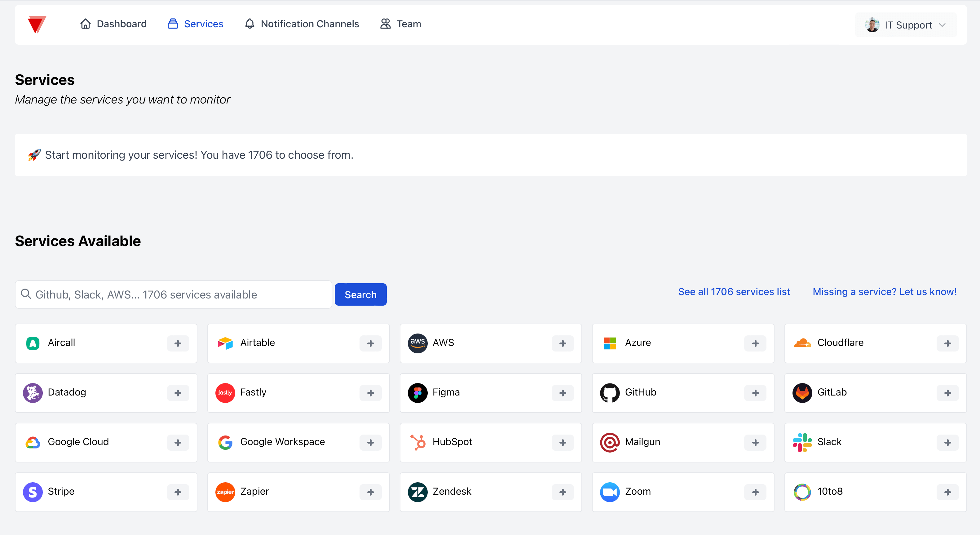The image size is (980, 535).
Task: Open the Services tab
Action: [x=196, y=24]
